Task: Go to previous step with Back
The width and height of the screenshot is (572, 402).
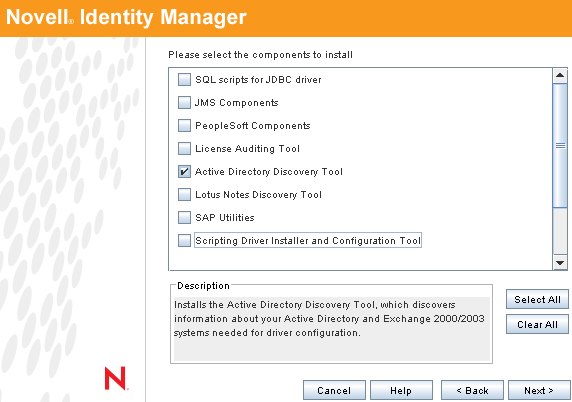Action: pyautogui.click(x=472, y=390)
